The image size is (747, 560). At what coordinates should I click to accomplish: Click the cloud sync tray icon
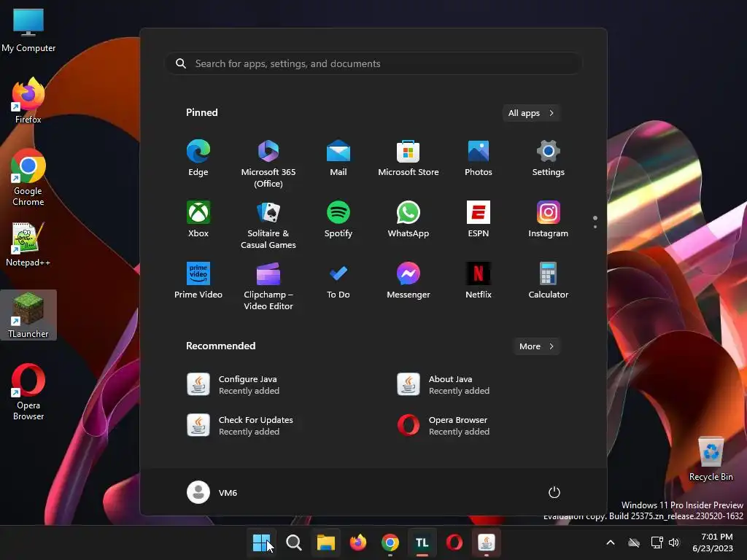pyautogui.click(x=634, y=542)
